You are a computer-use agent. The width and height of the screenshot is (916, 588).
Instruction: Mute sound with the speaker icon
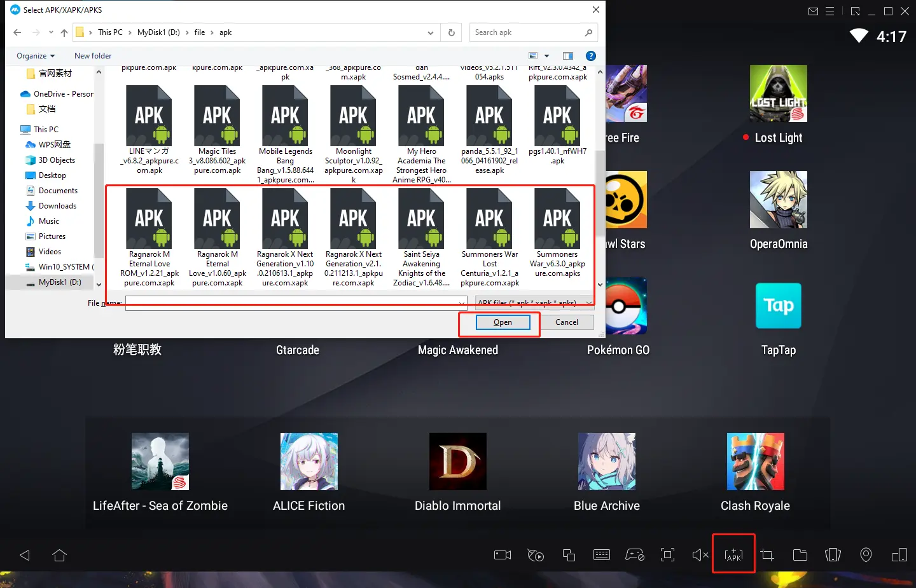(700, 555)
